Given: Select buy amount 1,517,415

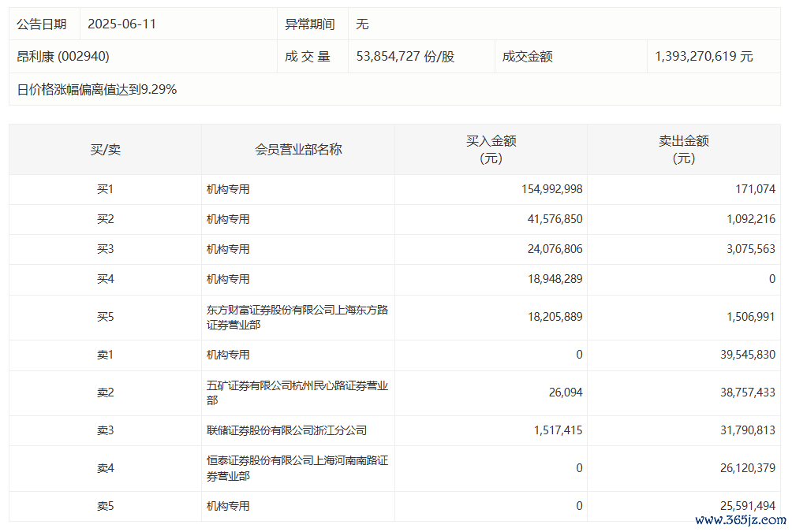Looking at the screenshot, I should pyautogui.click(x=559, y=430).
